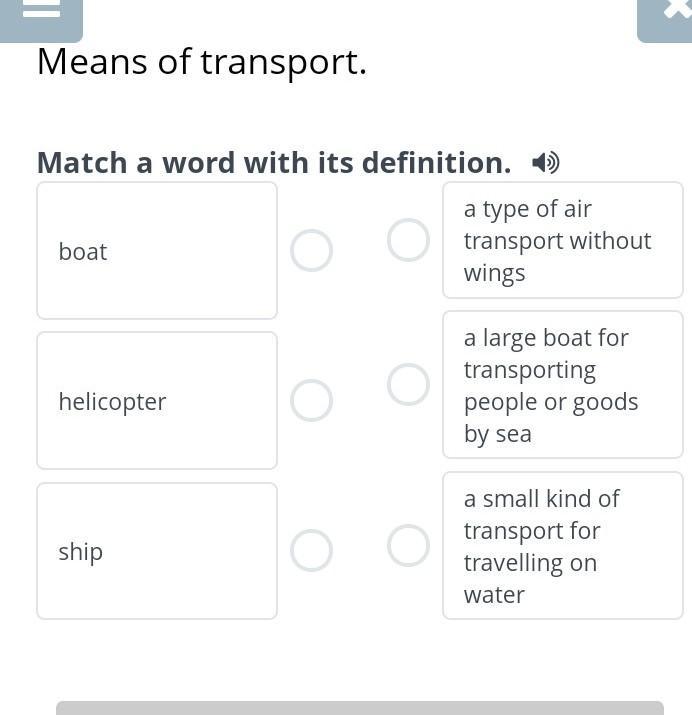Select the radio circle next to boat
Image resolution: width=692 pixels, height=715 pixels.
click(x=311, y=250)
